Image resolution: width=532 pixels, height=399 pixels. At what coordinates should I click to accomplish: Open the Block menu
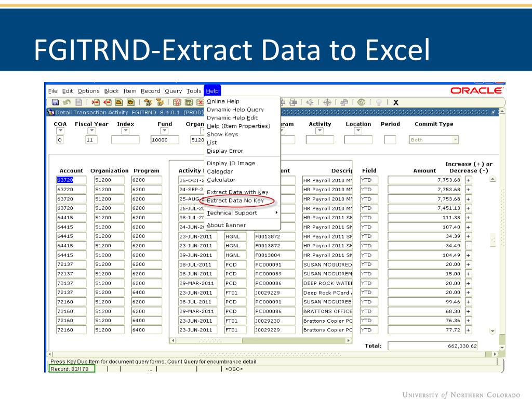click(111, 91)
